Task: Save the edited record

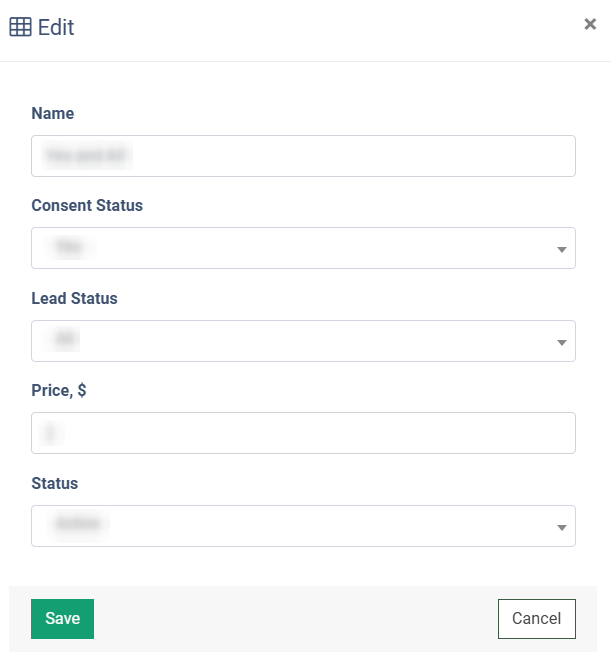Action: 62,619
